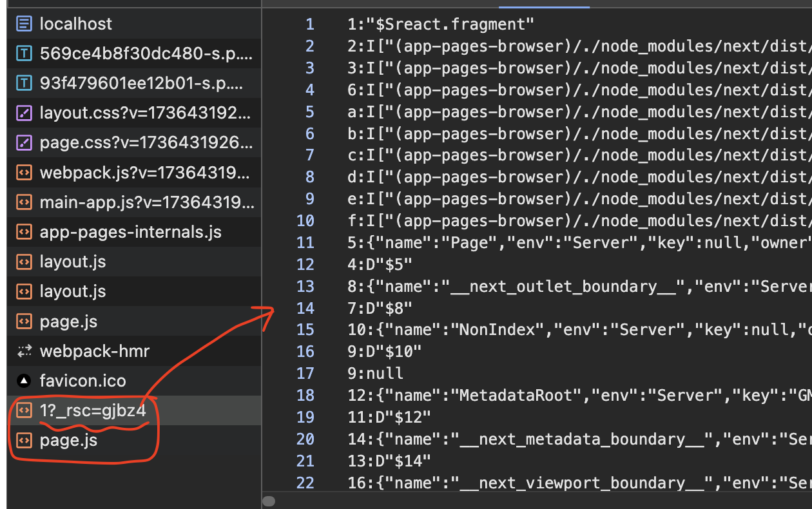Select the last page.js row below 1?_rsc=gjbz4
The width and height of the screenshot is (812, 509).
[x=134, y=441]
